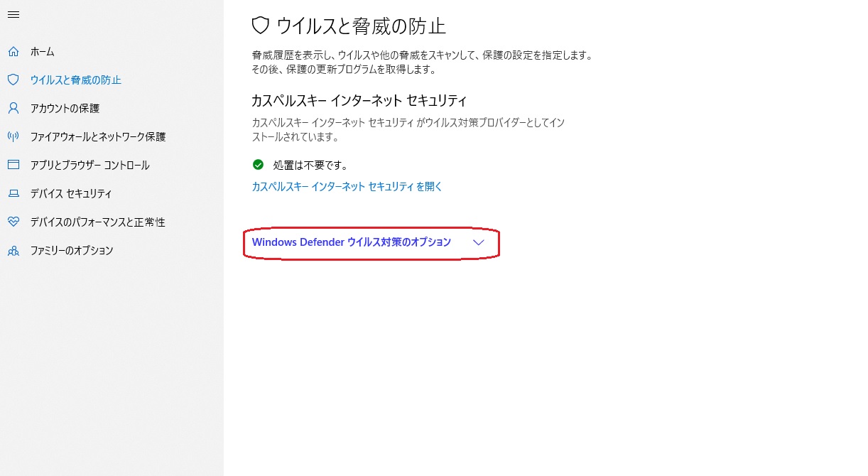
Task: Click the Home house icon
Action: tap(13, 52)
